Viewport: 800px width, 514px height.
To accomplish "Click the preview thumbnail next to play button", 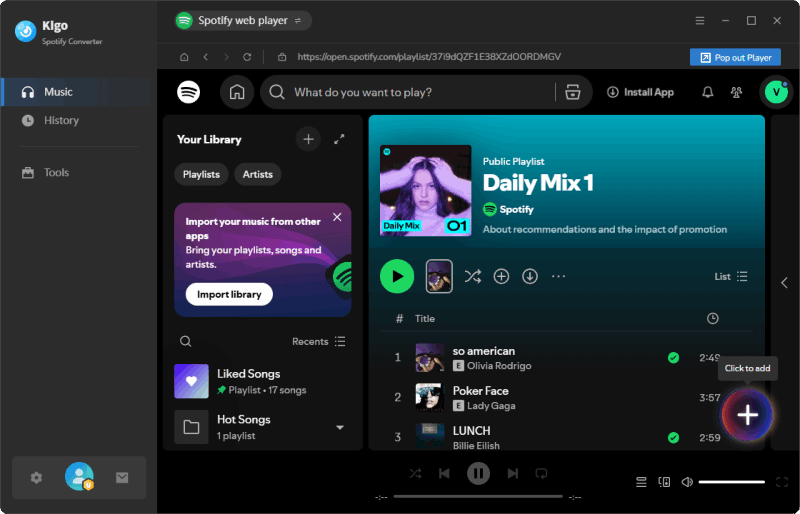I will pyautogui.click(x=439, y=276).
